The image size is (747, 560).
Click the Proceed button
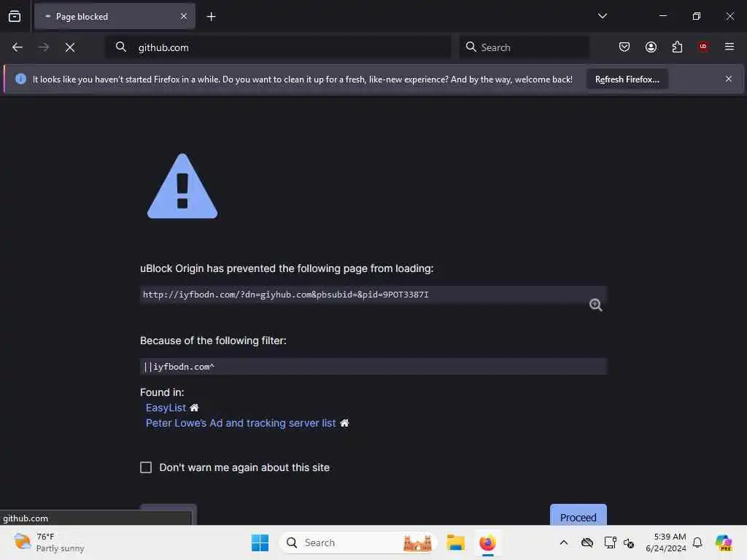tap(578, 516)
